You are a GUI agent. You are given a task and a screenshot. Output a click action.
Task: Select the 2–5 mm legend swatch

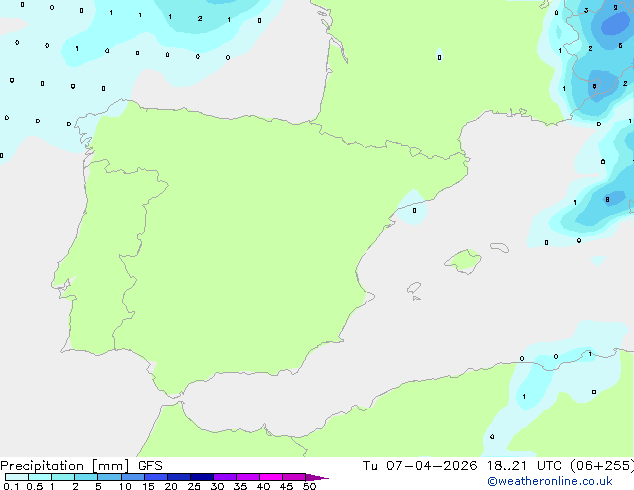tap(86, 477)
